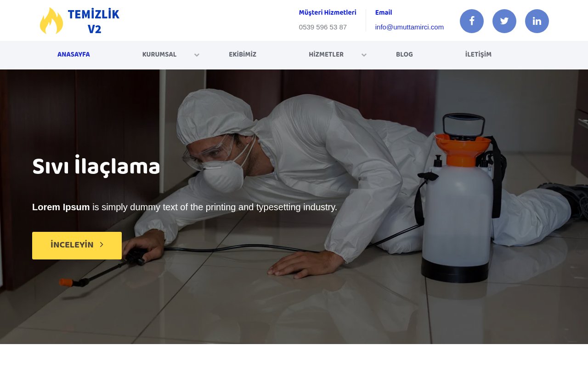Open the Hizmetler menu
The width and height of the screenshot is (588, 368).
click(326, 54)
